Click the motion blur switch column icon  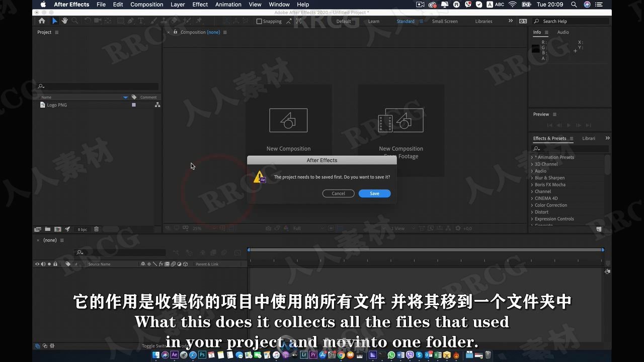click(173, 264)
